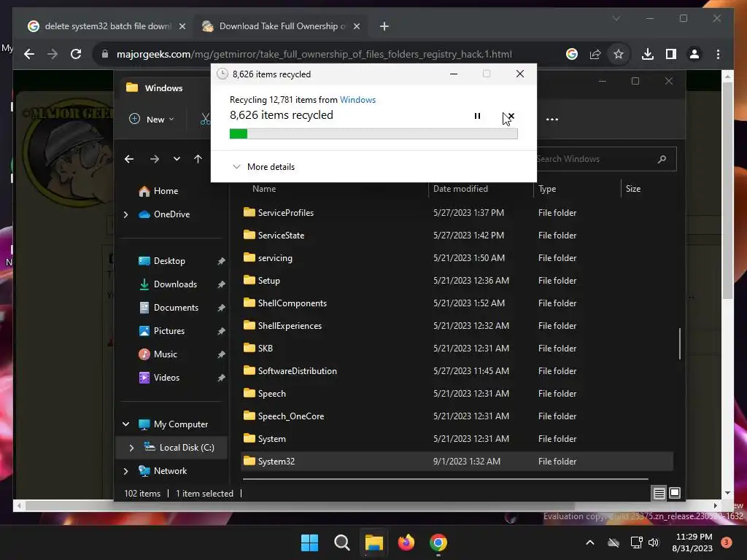Switch to Download Take Full Ownership tab
The height and width of the screenshot is (560, 747).
coord(282,26)
